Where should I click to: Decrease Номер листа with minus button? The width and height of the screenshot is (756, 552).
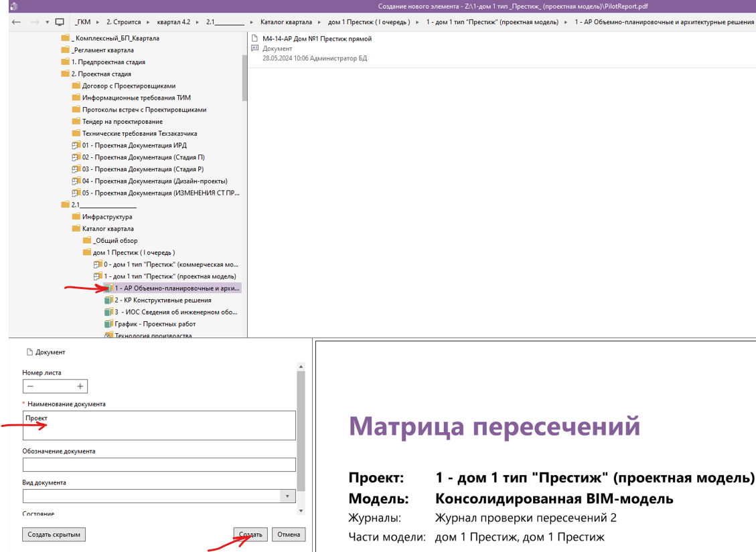pyautogui.click(x=31, y=386)
